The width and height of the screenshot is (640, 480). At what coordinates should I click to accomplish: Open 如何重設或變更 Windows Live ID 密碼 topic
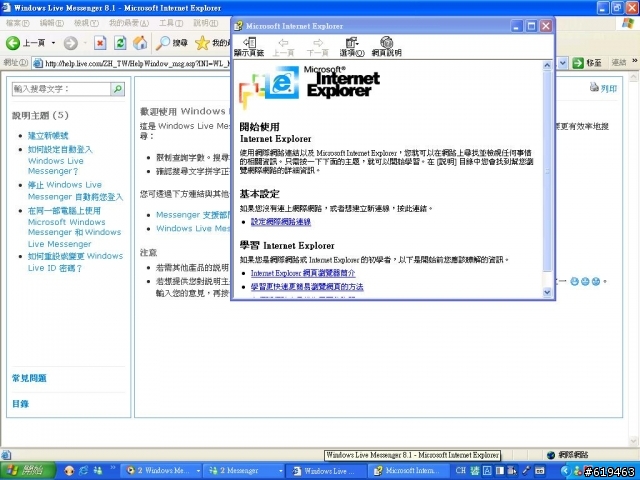point(75,262)
